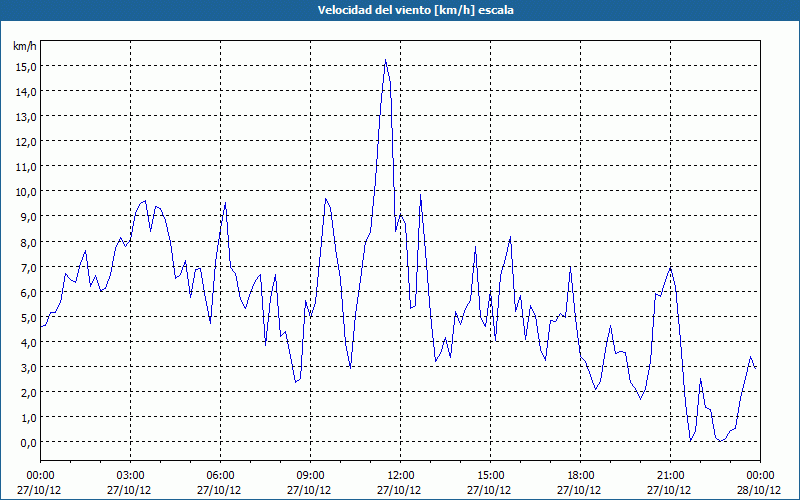Click the wind speed peak above 15 km/h
The height and width of the screenshot is (500, 800).
(x=386, y=60)
